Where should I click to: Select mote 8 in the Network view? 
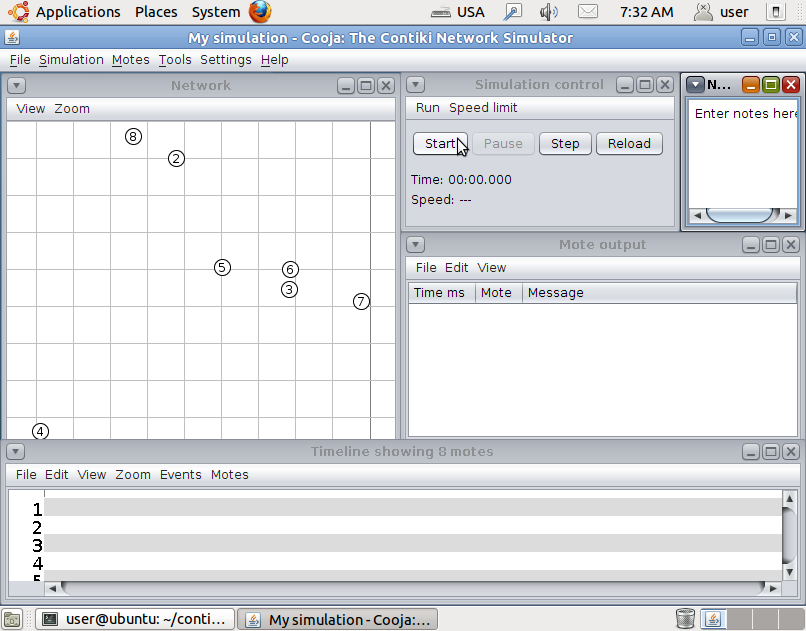tap(133, 137)
